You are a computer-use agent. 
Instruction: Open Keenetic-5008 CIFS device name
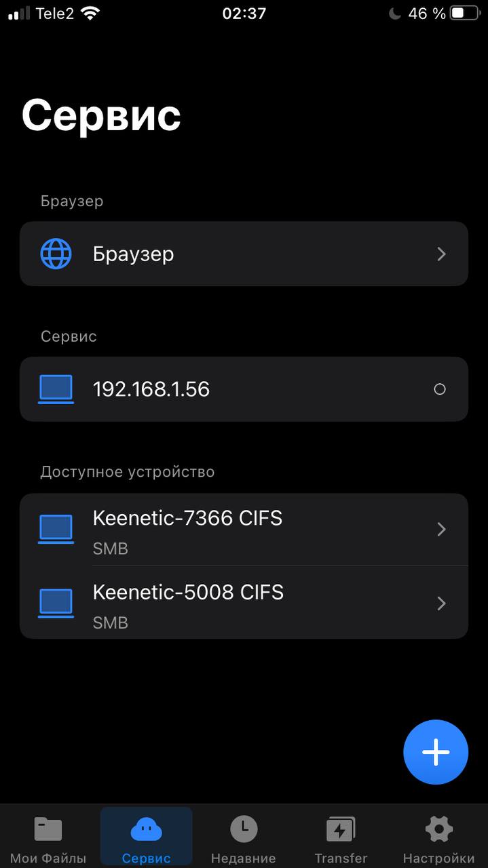click(187, 592)
